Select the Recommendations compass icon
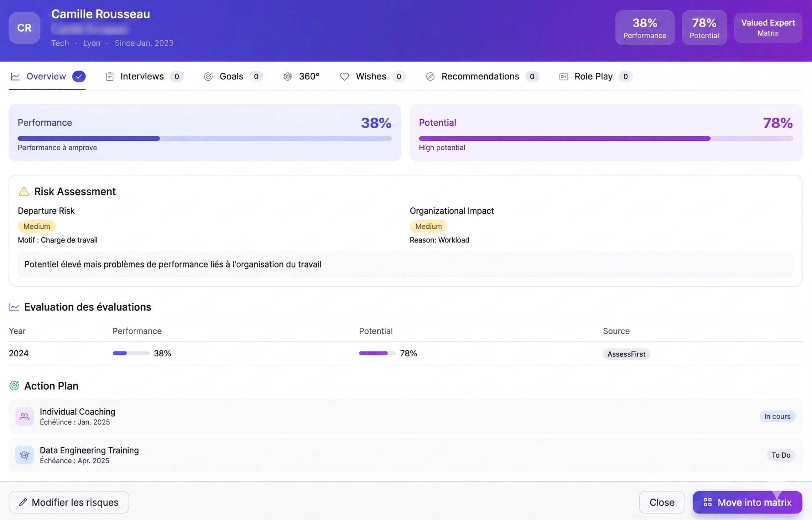The height and width of the screenshot is (520, 812). tap(430, 76)
